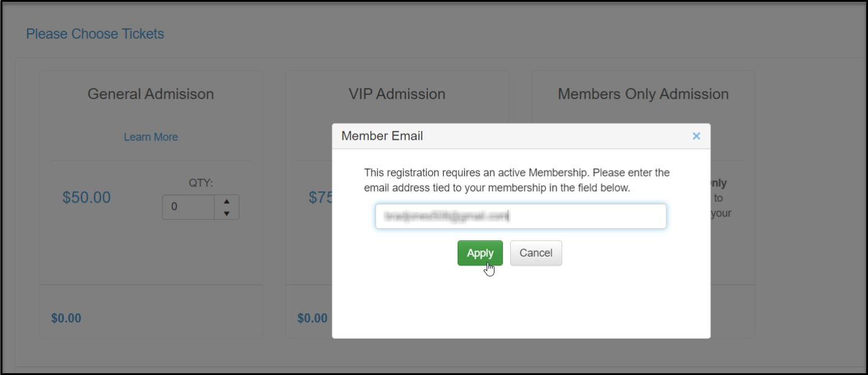Screen dimensions: 868x375
Task: Click the $50.00 General Admission price
Action: pos(87,198)
